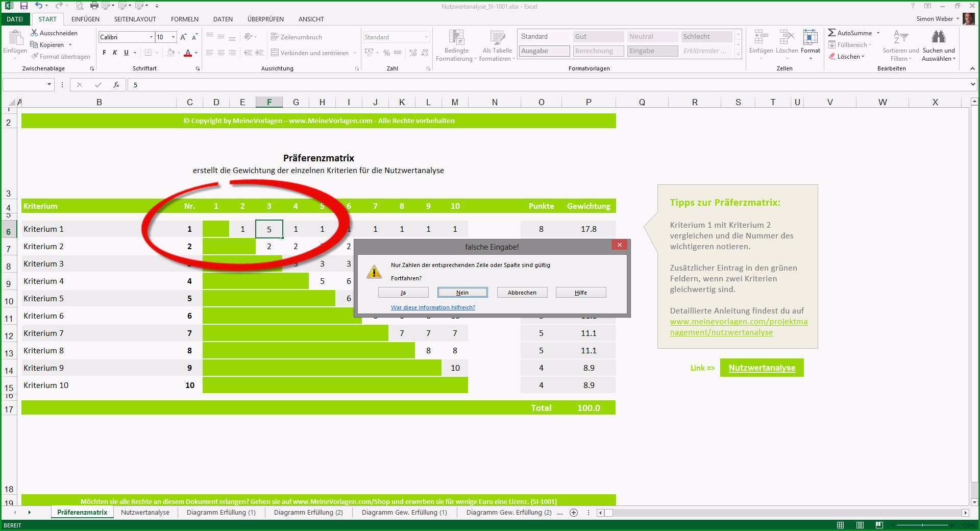Apply thousands separator 000 format
The width and height of the screenshot is (980, 531).
[x=398, y=53]
